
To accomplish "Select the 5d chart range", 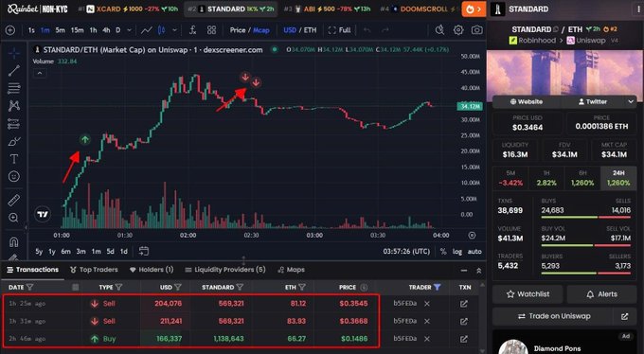I will click(110, 252).
